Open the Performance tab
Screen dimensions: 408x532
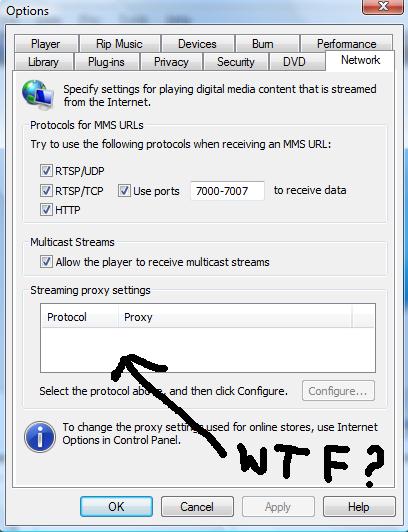coord(346,43)
